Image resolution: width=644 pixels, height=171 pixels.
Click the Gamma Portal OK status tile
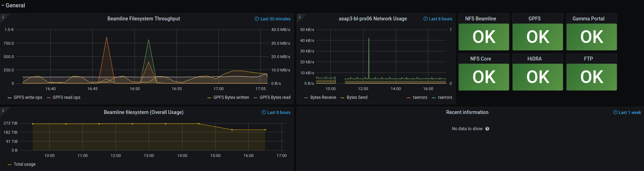coord(592,37)
